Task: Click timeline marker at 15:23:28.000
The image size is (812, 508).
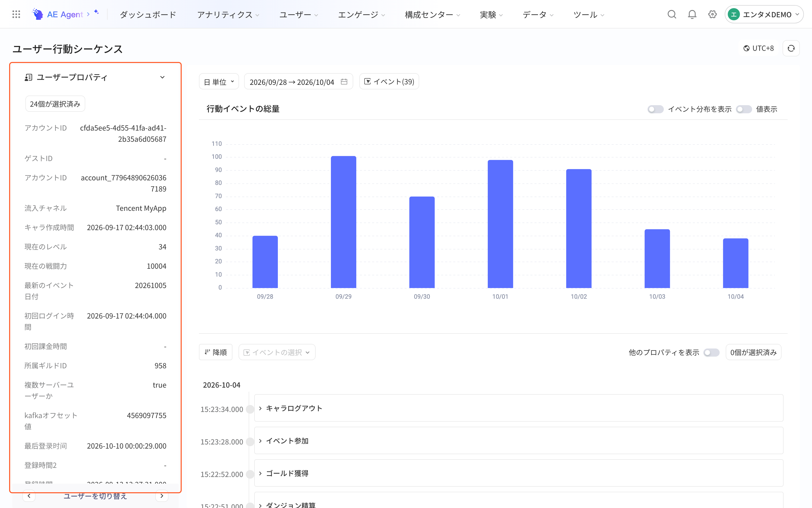Action: (x=250, y=442)
